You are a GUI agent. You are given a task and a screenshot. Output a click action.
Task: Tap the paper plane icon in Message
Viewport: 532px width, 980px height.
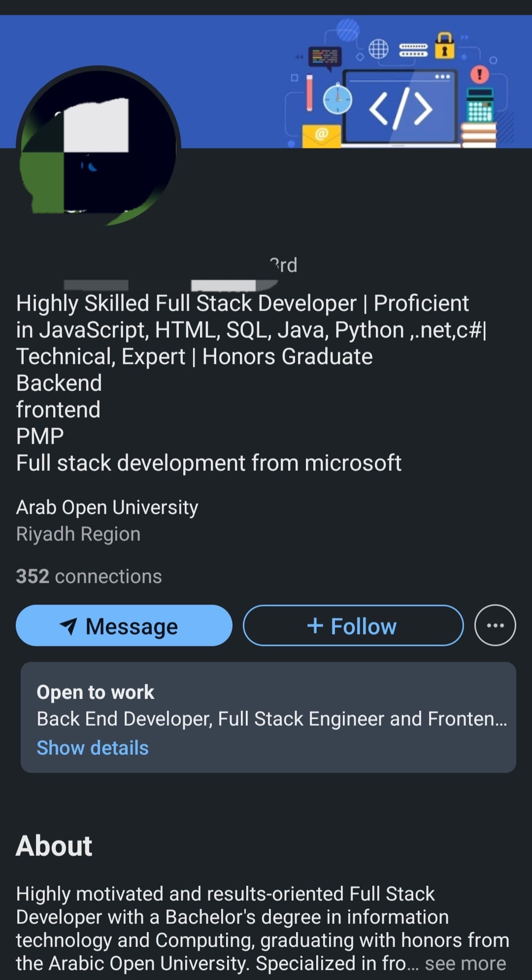pos(68,626)
